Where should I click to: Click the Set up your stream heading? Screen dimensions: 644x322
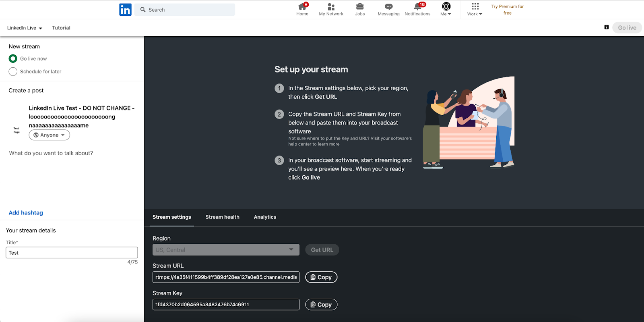coord(311,69)
